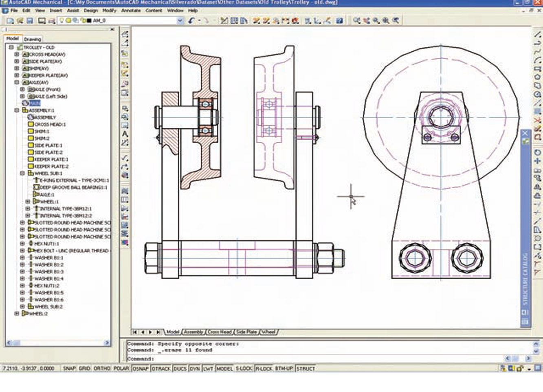Select the Rectangle tool in right toolbar
Image resolution: width=543 pixels, height=392 pixels.
coord(537,69)
